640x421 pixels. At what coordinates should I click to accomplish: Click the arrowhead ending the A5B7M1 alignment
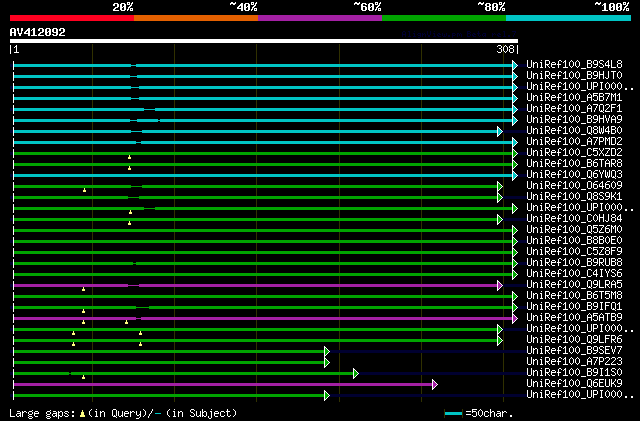click(x=515, y=98)
